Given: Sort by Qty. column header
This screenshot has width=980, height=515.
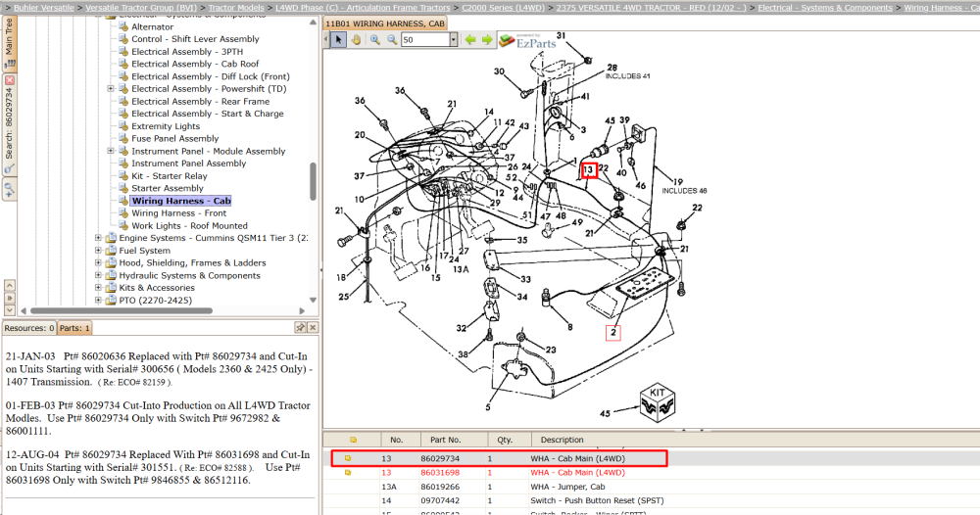Looking at the screenshot, I should pos(509,440).
